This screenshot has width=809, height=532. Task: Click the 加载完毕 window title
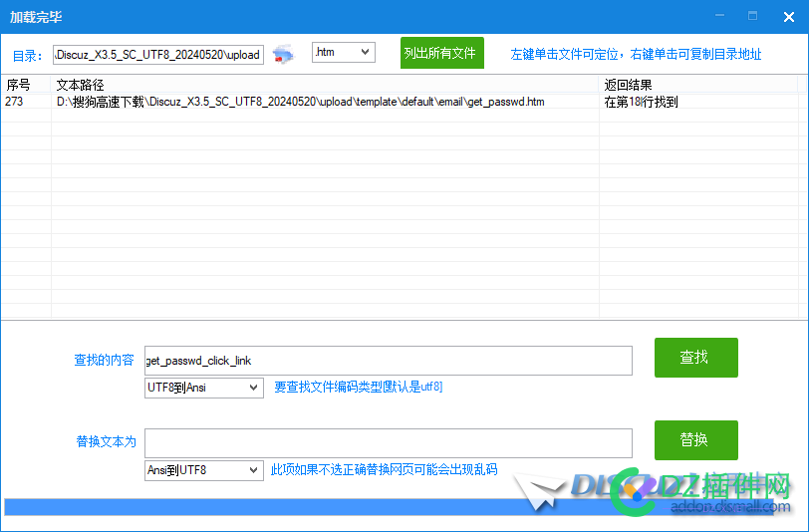pyautogui.click(x=36, y=17)
